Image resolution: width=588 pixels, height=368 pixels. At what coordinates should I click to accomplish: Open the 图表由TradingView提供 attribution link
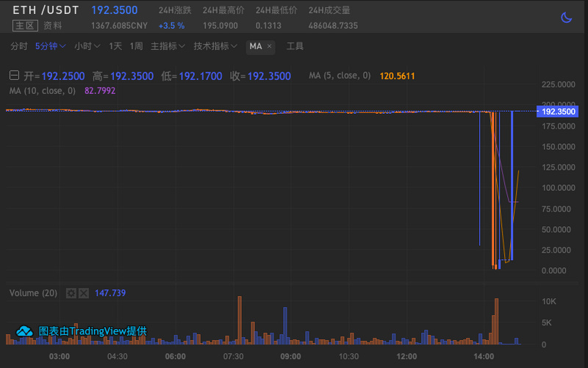(93, 331)
